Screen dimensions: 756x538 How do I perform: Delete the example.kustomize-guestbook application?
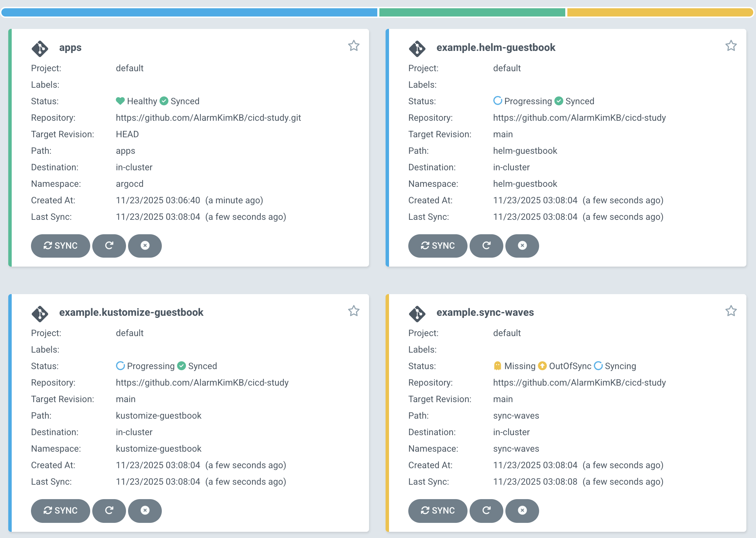(145, 510)
